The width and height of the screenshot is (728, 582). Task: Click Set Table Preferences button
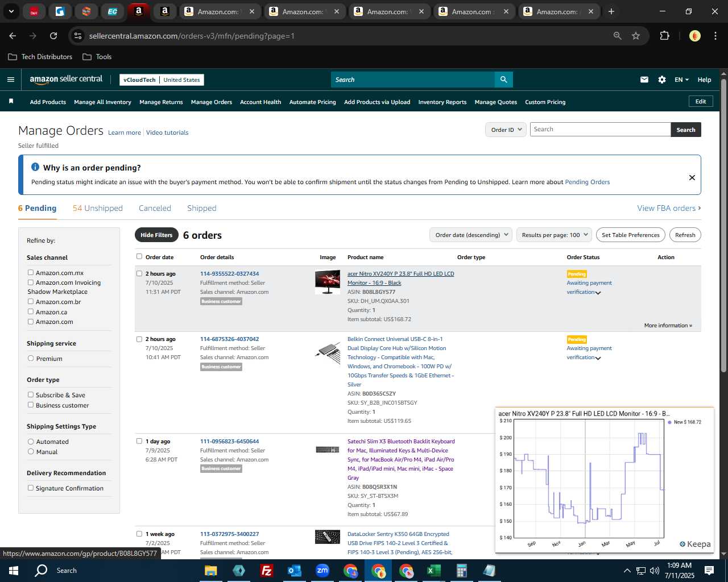coord(631,235)
